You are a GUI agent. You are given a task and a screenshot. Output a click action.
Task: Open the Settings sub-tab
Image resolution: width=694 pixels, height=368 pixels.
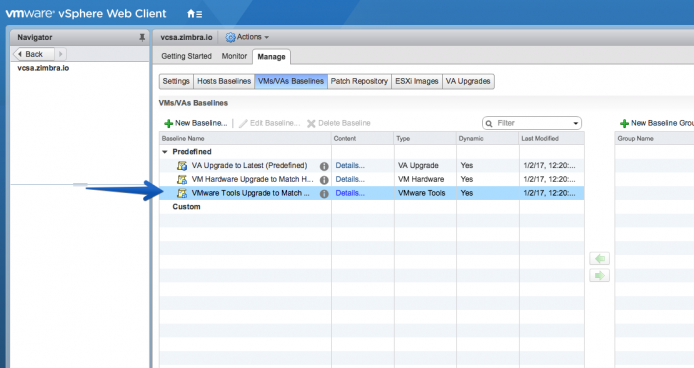point(176,81)
